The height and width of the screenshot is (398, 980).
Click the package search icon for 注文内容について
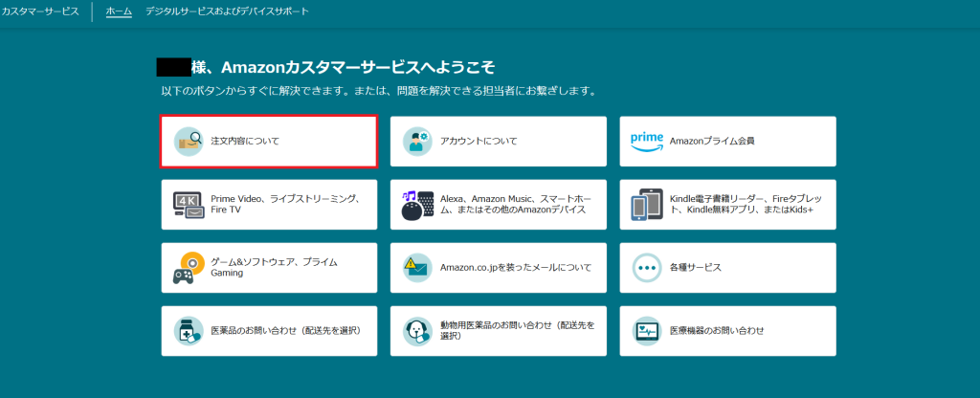click(x=189, y=142)
